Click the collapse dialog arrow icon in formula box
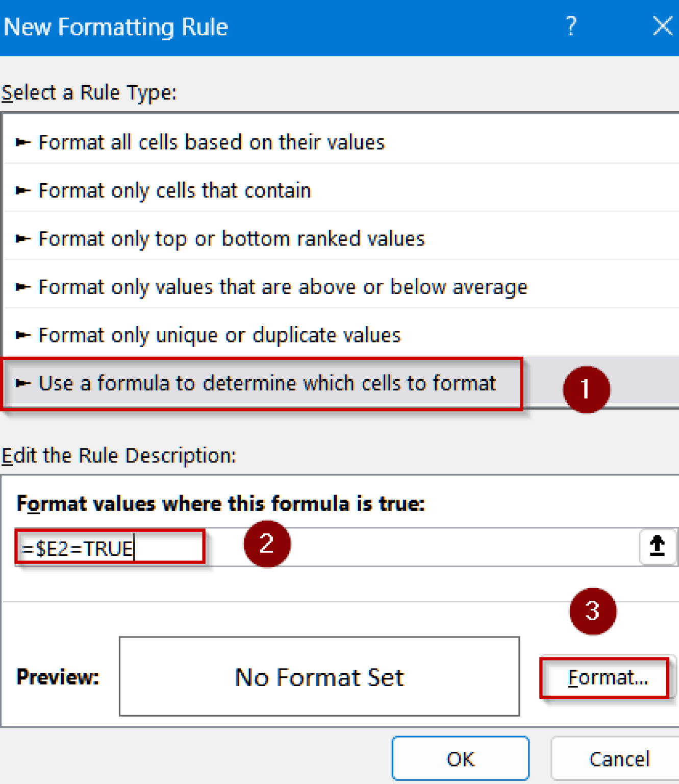The width and height of the screenshot is (679, 784). (x=657, y=547)
